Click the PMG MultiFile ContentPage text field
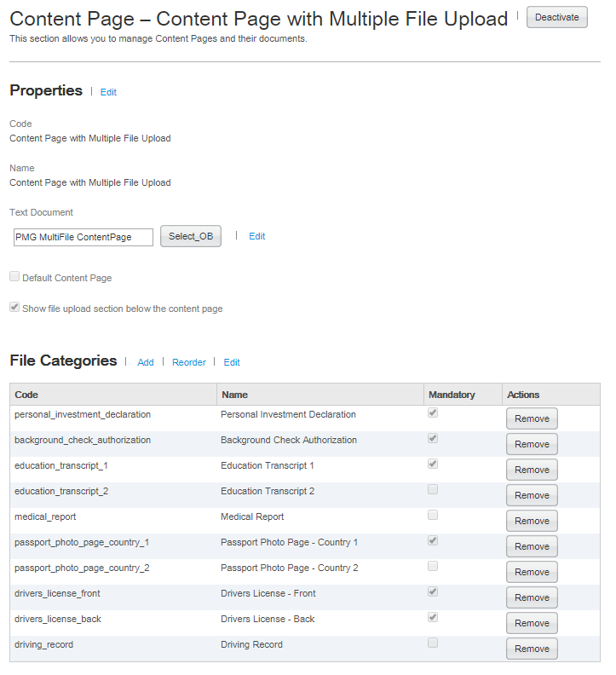The width and height of the screenshot is (616, 675). [83, 237]
